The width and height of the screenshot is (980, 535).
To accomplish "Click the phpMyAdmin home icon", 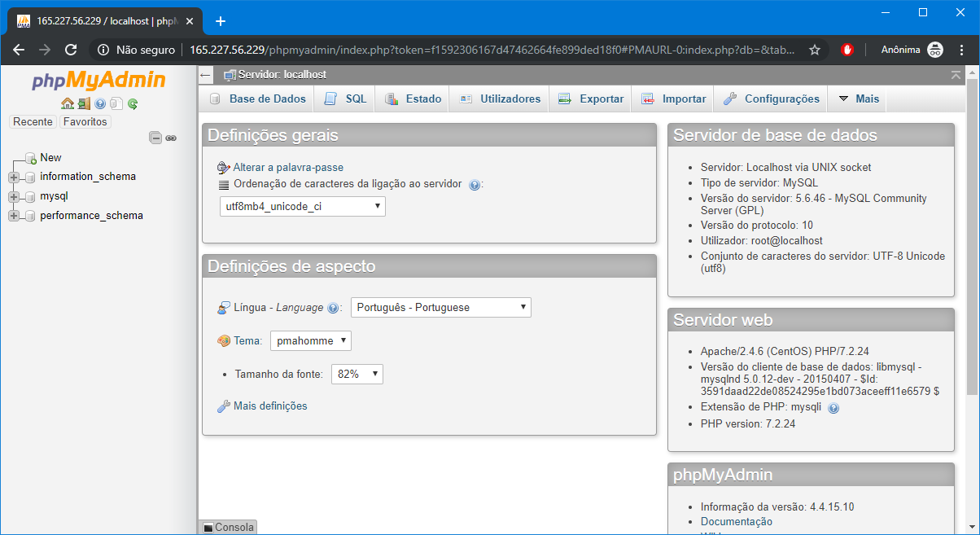I will click(68, 103).
